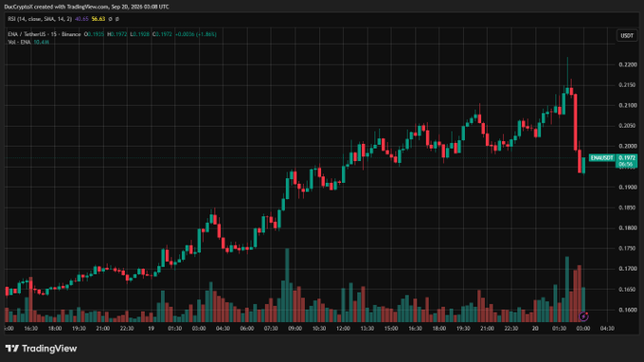Click the 12:00 time axis label

[343, 329]
